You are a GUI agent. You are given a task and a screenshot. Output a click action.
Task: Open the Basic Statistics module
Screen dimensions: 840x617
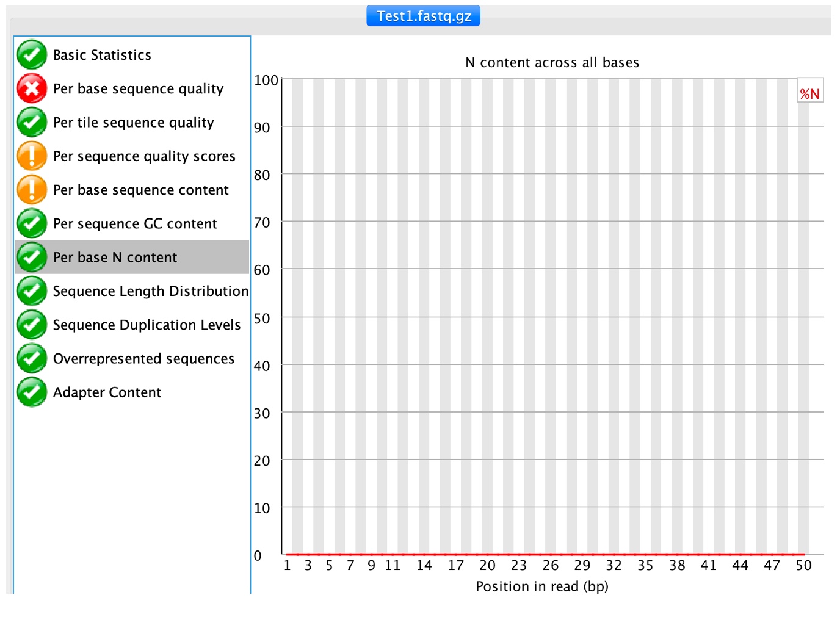[x=102, y=55]
